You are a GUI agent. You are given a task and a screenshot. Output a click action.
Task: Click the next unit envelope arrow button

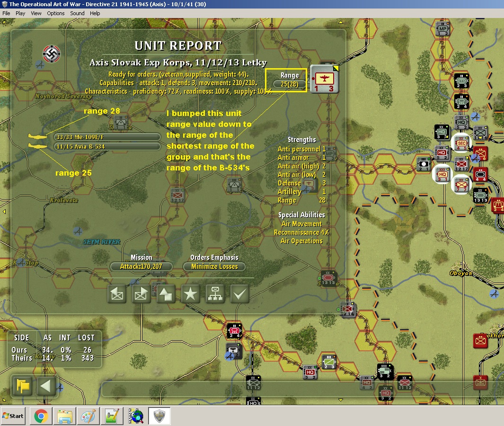(141, 294)
